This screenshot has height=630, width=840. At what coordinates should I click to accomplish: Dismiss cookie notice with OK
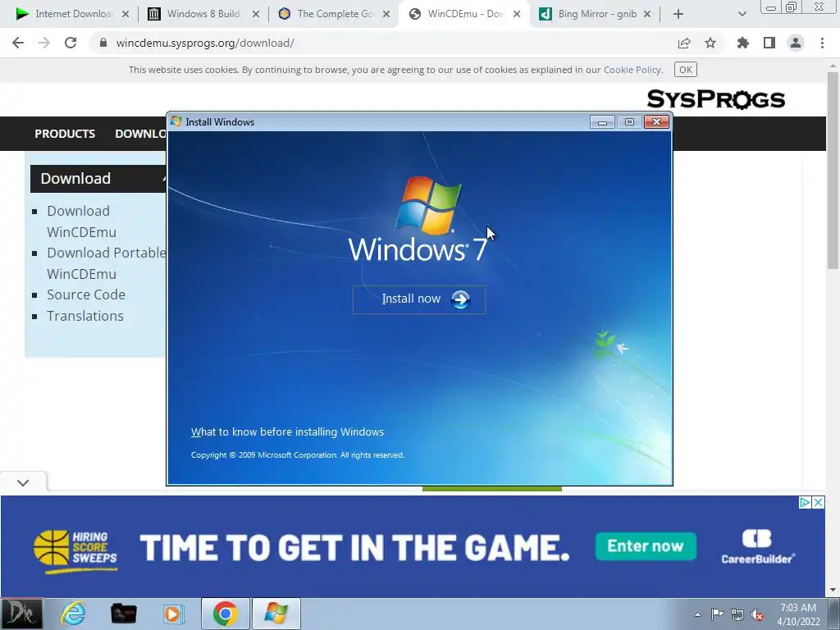click(685, 70)
